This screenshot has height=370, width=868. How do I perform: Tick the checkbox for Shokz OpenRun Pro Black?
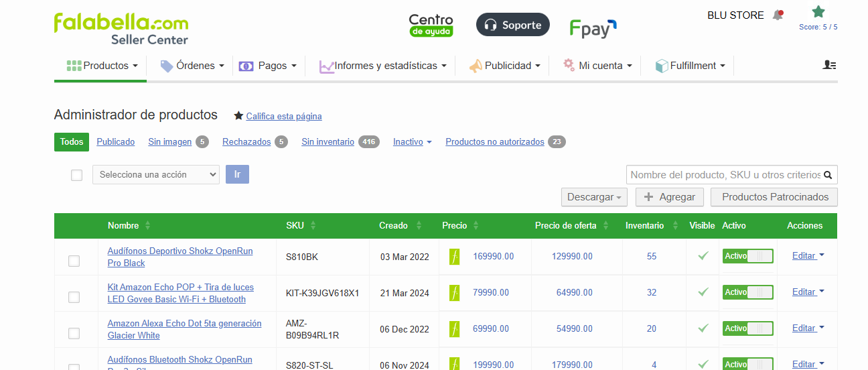[x=74, y=261]
